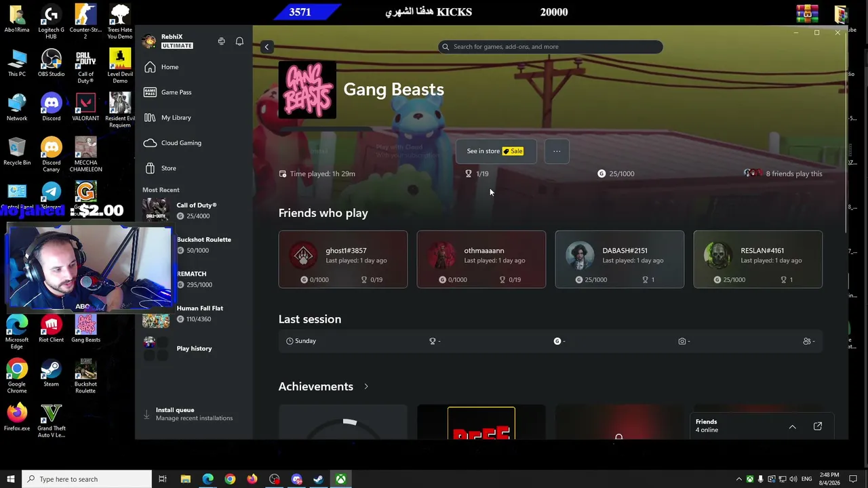Open the Xbox console/print icon beside the bell
The width and height of the screenshot is (868, 488).
pos(221,41)
